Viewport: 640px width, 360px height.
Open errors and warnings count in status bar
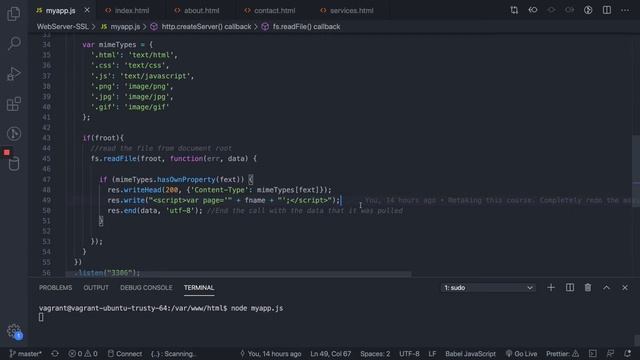pos(83,354)
